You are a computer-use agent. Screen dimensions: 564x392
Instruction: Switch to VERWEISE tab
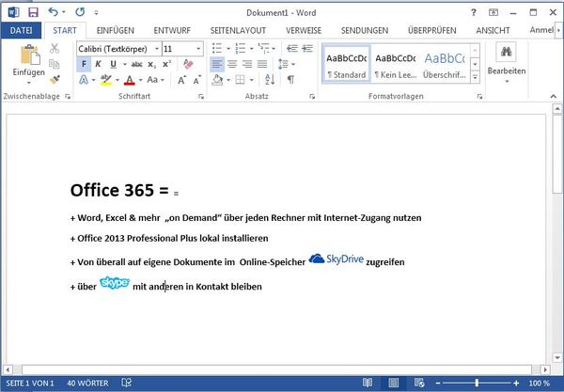coord(304,31)
